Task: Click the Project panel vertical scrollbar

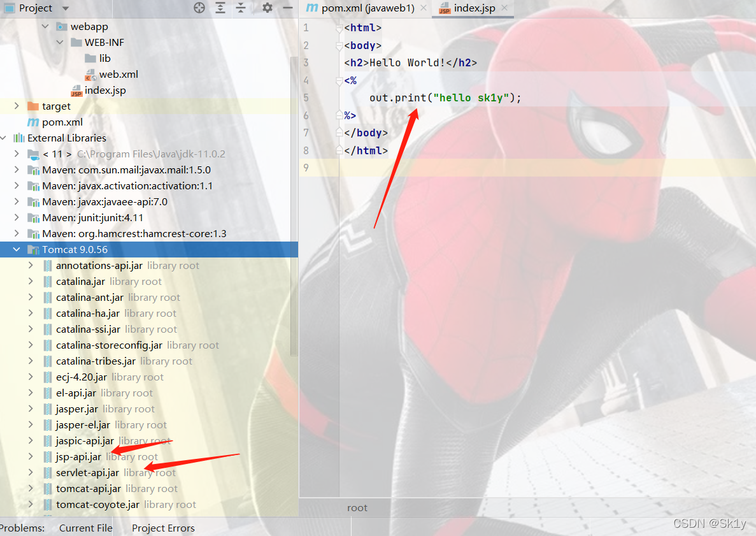Action: (x=294, y=206)
